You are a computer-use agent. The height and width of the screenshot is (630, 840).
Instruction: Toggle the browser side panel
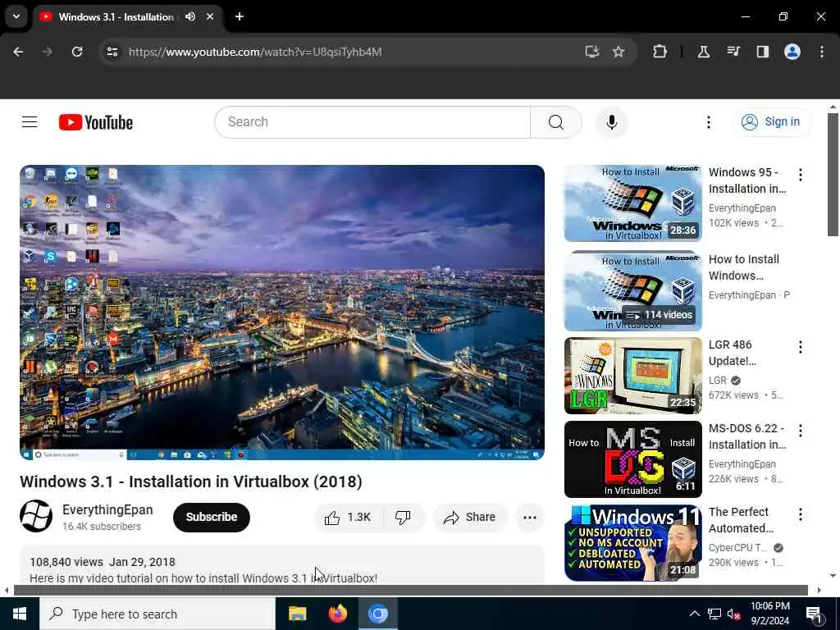tap(762, 52)
